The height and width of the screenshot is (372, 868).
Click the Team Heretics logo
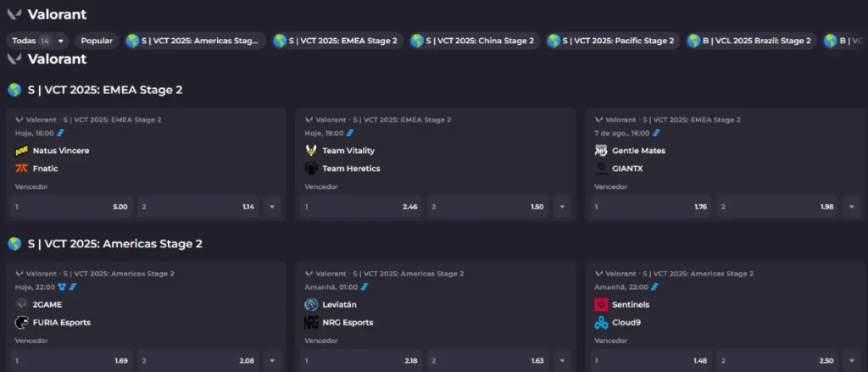click(x=311, y=169)
